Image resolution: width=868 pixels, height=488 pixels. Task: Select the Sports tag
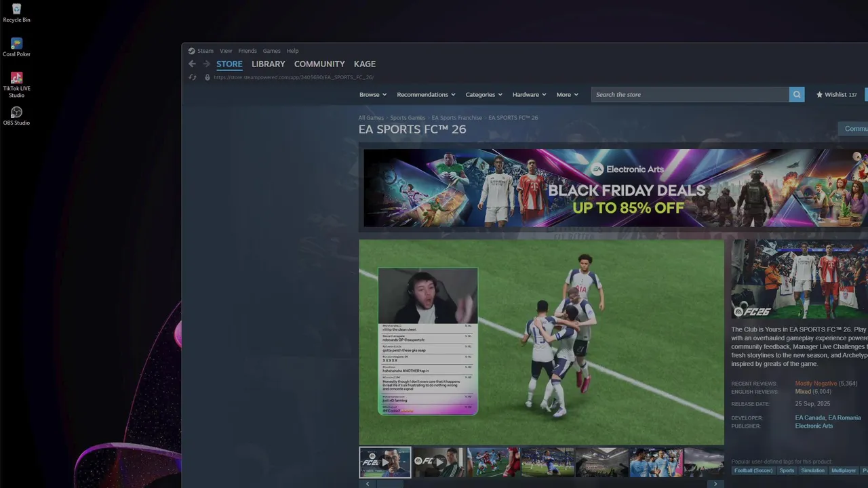pyautogui.click(x=787, y=470)
